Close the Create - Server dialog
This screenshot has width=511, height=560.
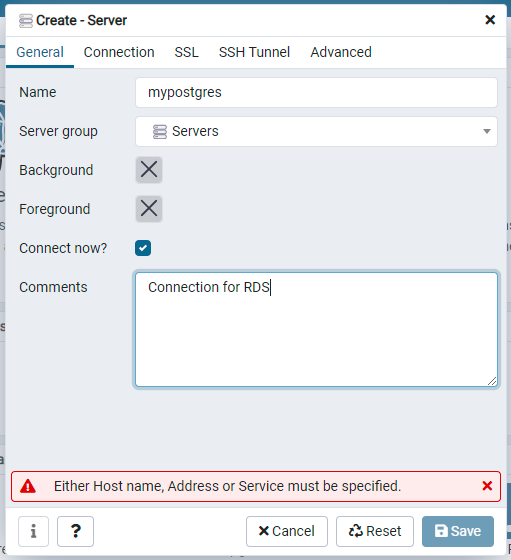(x=490, y=20)
